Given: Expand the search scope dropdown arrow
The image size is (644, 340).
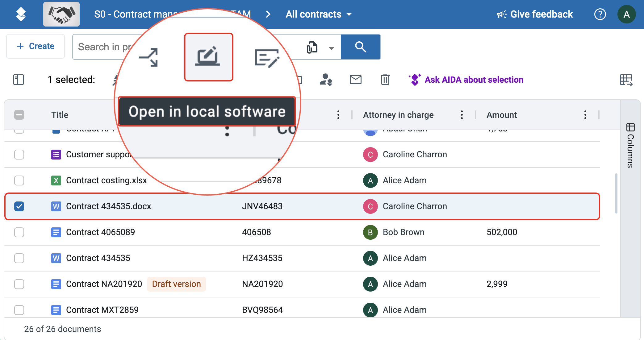Looking at the screenshot, I should point(331,48).
